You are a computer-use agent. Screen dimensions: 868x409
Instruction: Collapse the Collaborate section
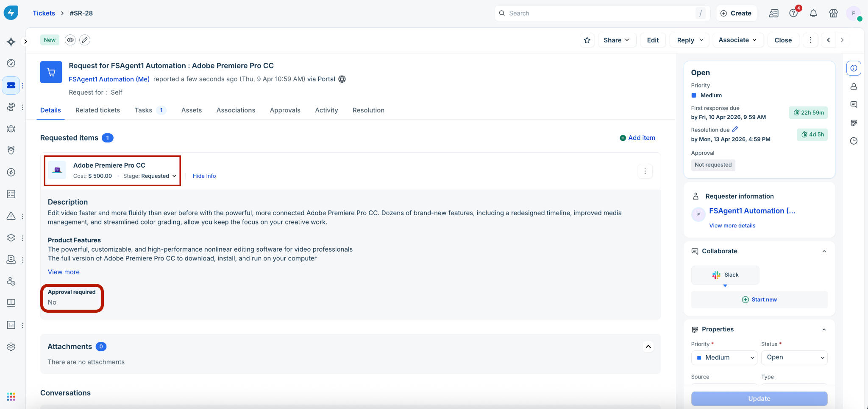(x=824, y=251)
